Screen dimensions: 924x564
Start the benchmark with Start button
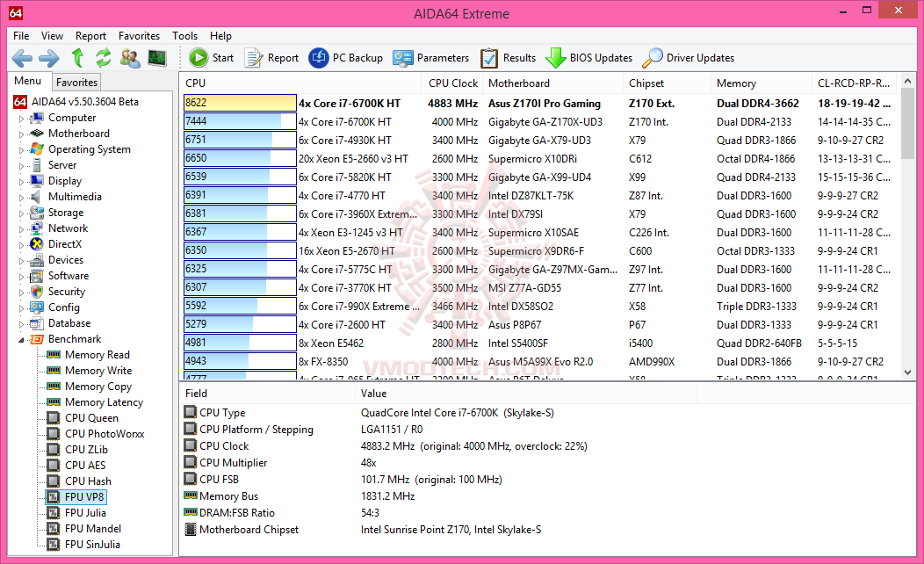click(212, 58)
